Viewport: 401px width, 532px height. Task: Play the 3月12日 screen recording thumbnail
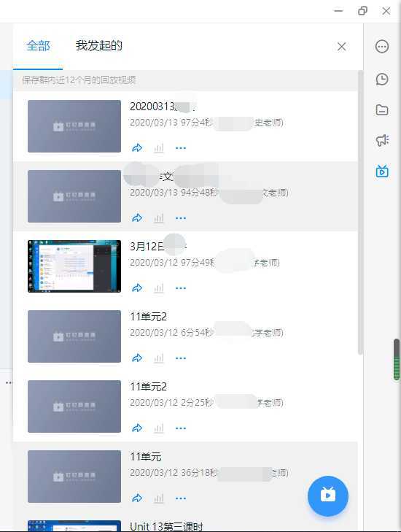[74, 266]
